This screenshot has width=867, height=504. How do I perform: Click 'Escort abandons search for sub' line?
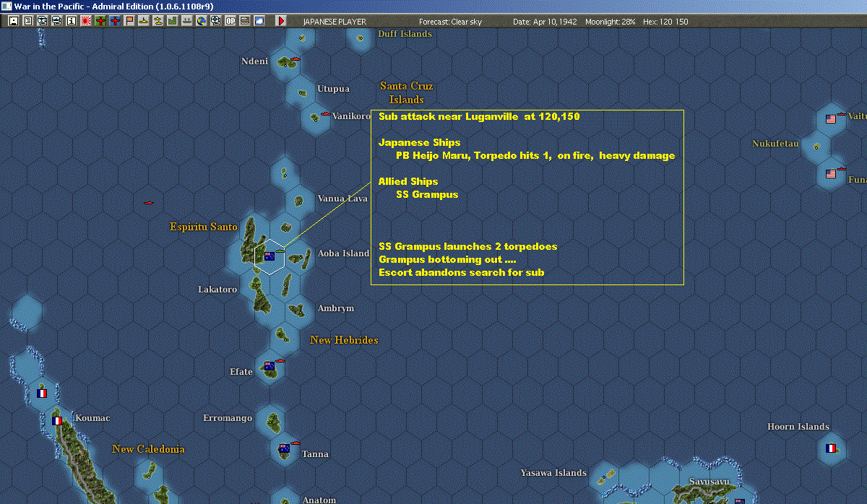[x=462, y=272]
